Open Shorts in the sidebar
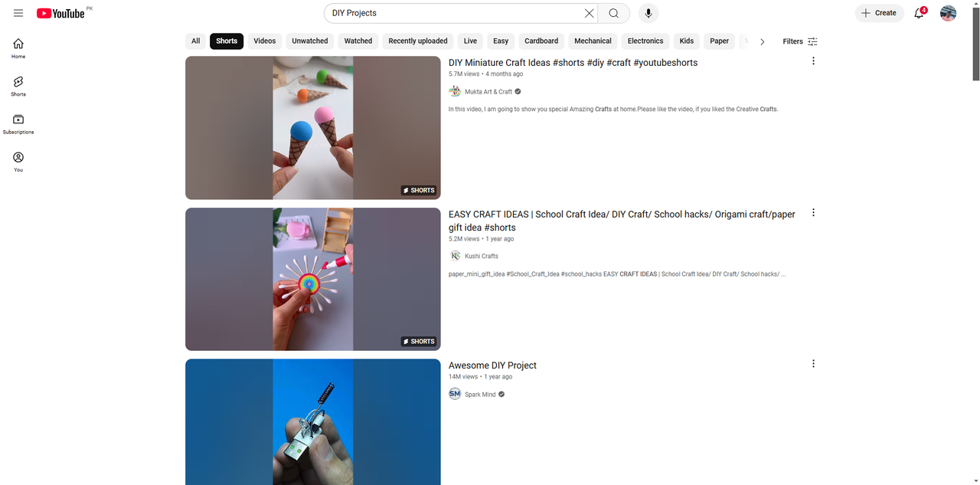The image size is (980, 485). [x=18, y=86]
